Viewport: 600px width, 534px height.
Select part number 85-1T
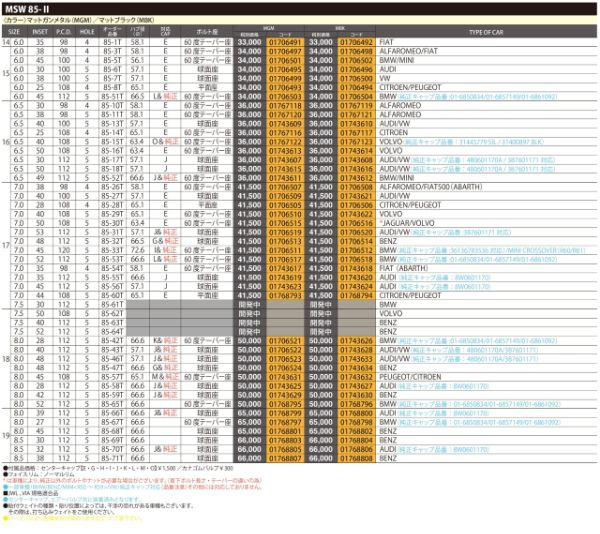(x=111, y=43)
